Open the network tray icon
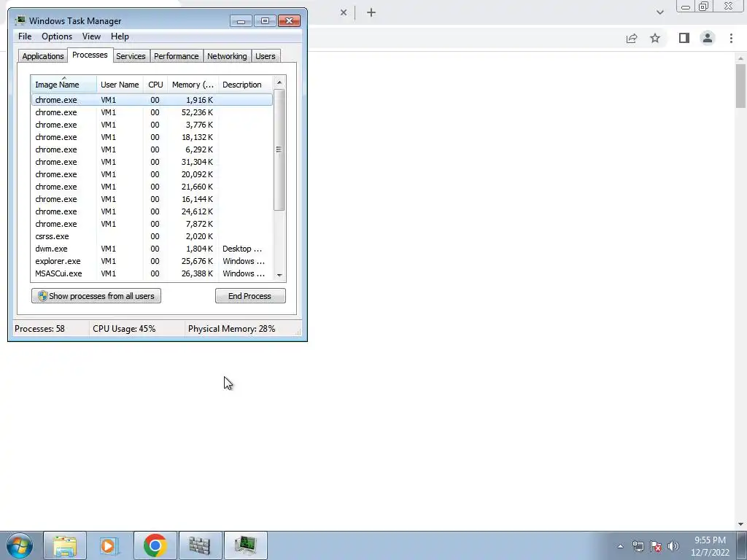 coord(638,546)
